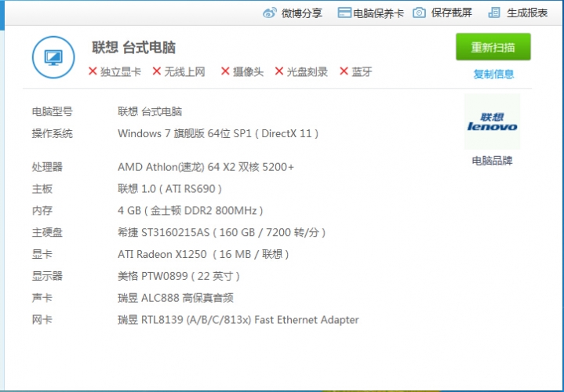Select 希捷 ST3160215AS hard disk value
Screen dimensions: 564x392
221,232
